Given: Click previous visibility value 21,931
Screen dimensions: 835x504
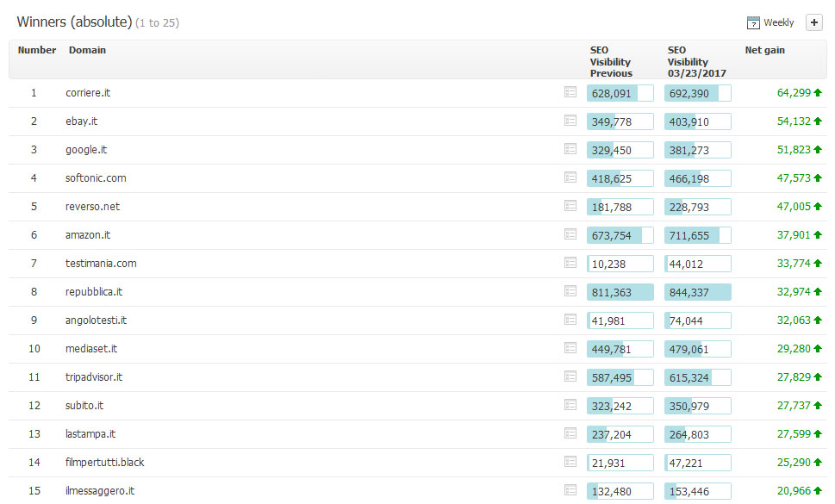Looking at the screenshot, I should pos(608,463).
